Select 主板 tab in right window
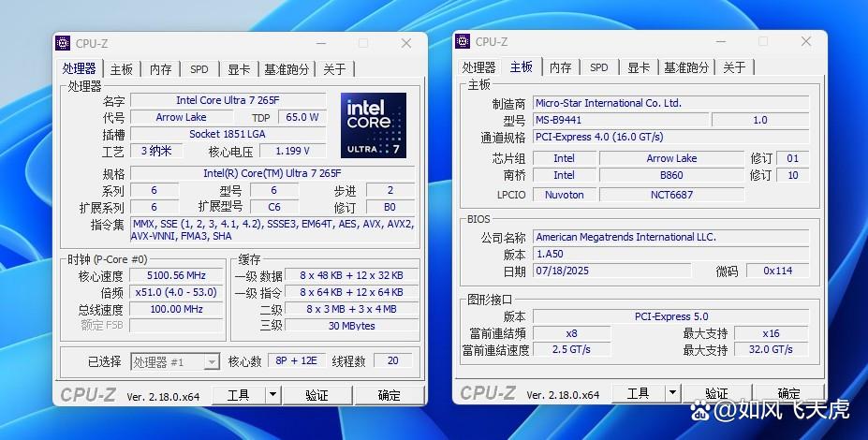This screenshot has height=440, width=868. (522, 66)
